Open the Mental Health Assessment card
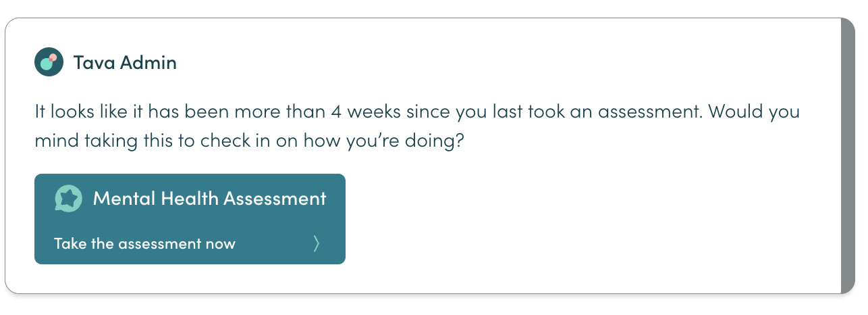 tap(190, 219)
